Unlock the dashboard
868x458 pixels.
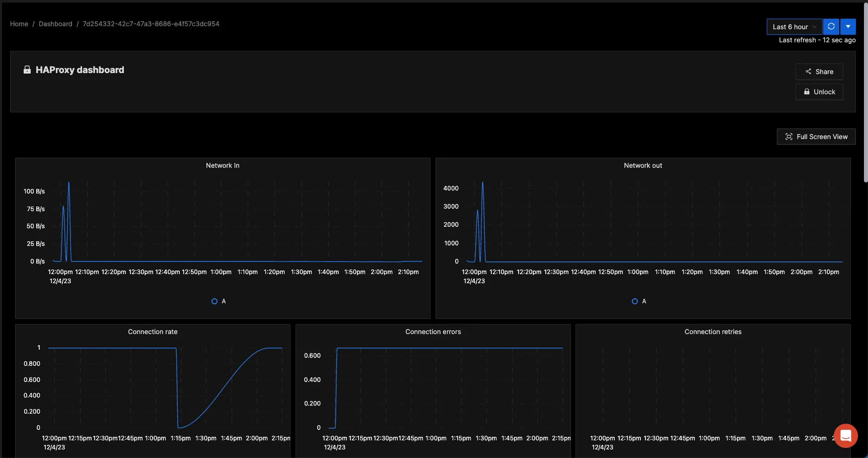819,92
